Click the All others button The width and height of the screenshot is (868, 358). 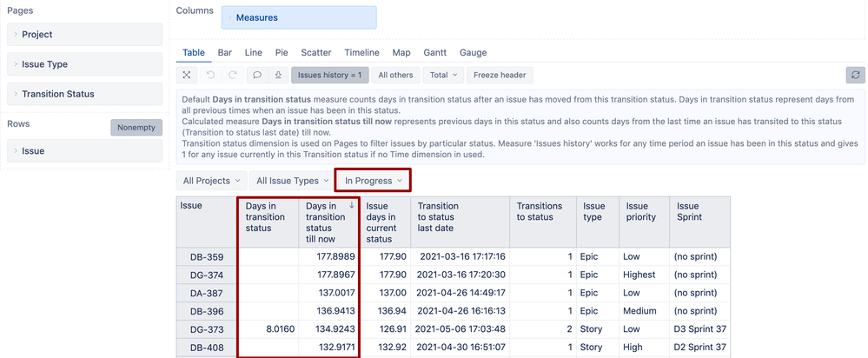395,76
